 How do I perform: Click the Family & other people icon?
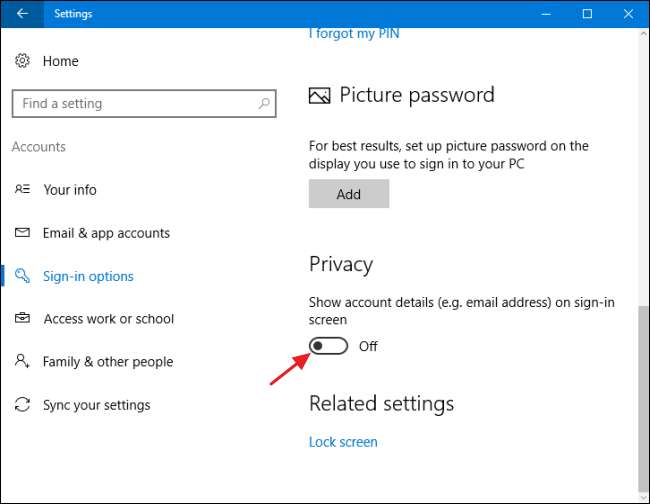(22, 362)
